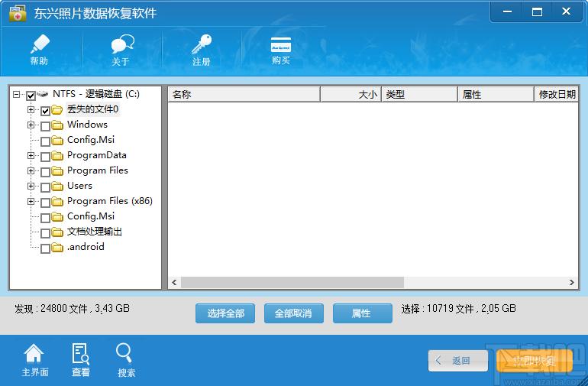Image resolution: width=588 pixels, height=386 pixels.
Task: Sort by the 修改日期 column header
Action: 557,94
